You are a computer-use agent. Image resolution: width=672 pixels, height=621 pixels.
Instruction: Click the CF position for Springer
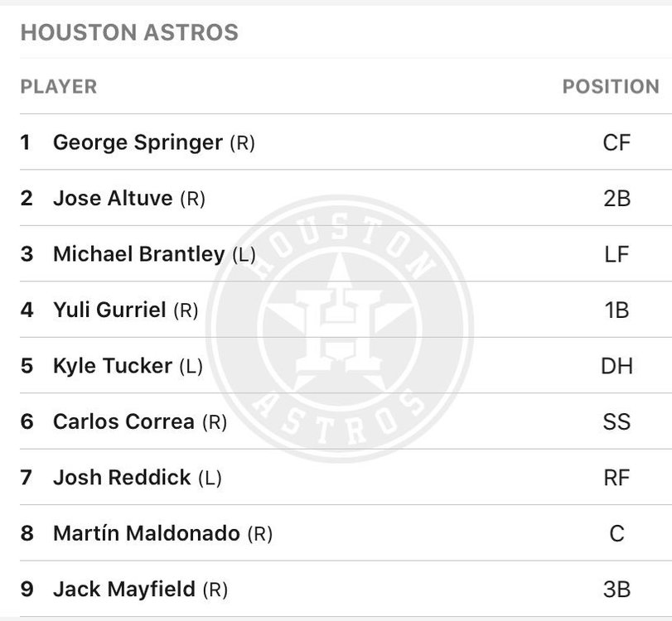(x=616, y=142)
